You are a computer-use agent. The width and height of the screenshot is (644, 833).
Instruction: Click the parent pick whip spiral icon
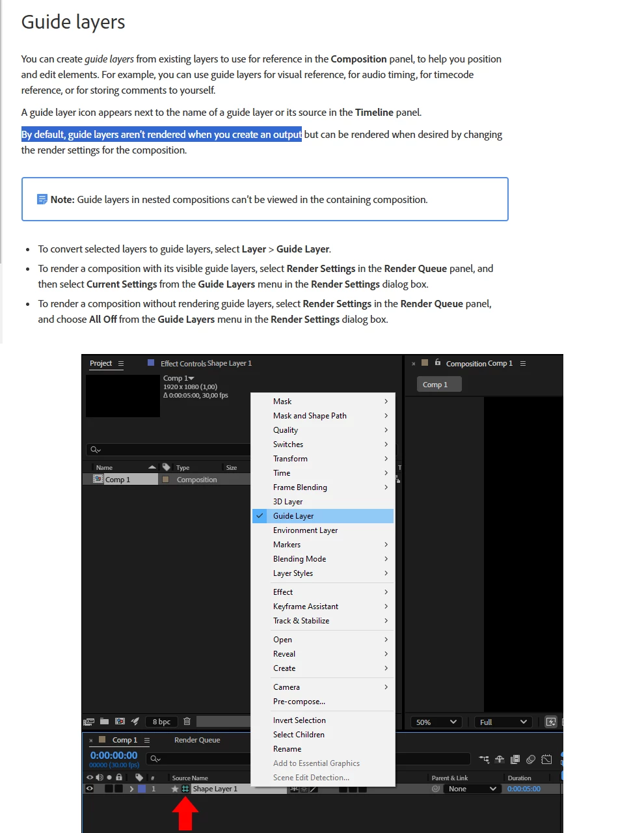point(436,789)
